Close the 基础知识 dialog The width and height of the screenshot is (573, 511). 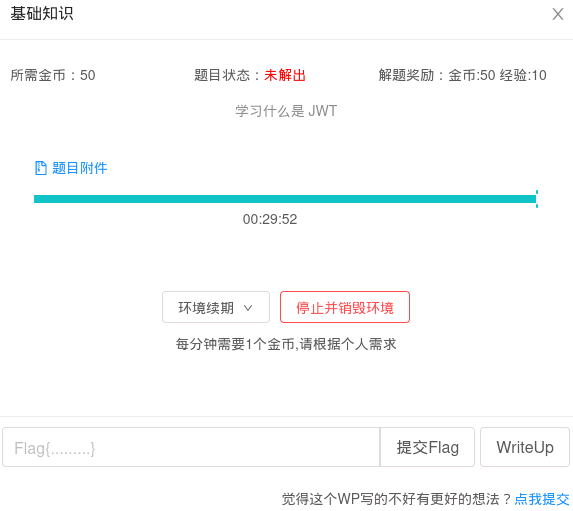point(558,14)
